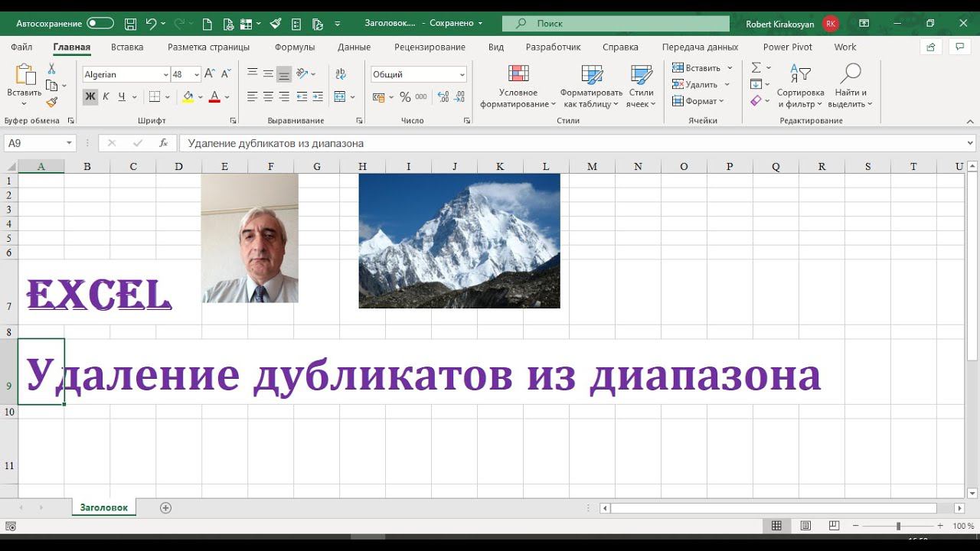Open the comments button in the ribbon
Image resolution: width=980 pixels, height=551 pixels.
click(x=960, y=47)
